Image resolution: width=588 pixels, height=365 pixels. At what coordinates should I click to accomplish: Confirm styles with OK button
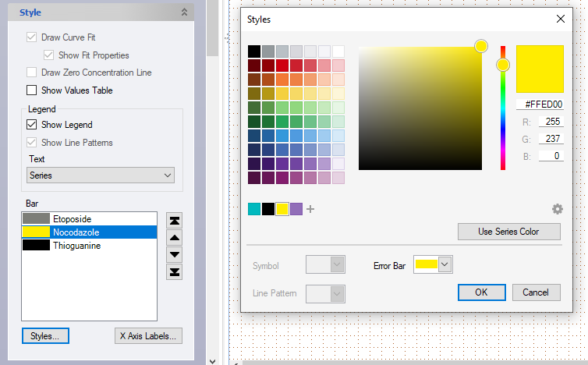(x=481, y=292)
